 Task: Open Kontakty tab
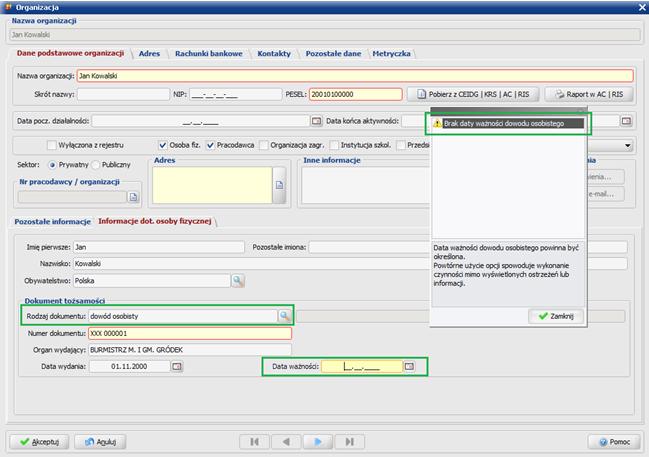click(x=274, y=54)
